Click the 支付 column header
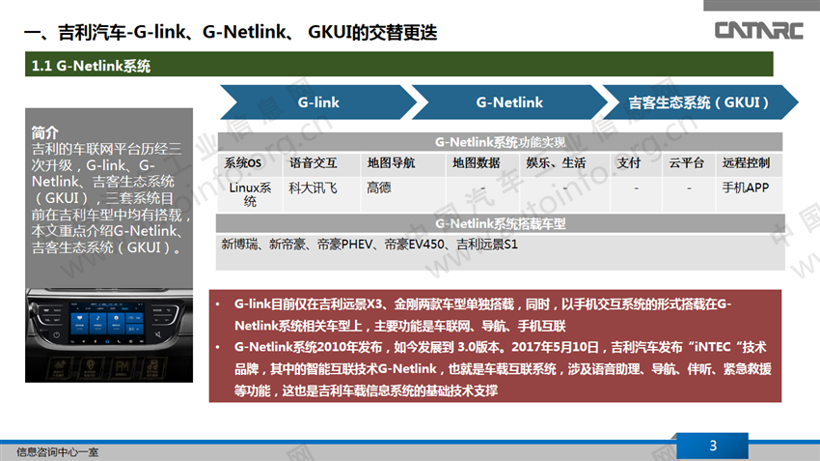Screen dimensions: 820x461 click(636, 164)
